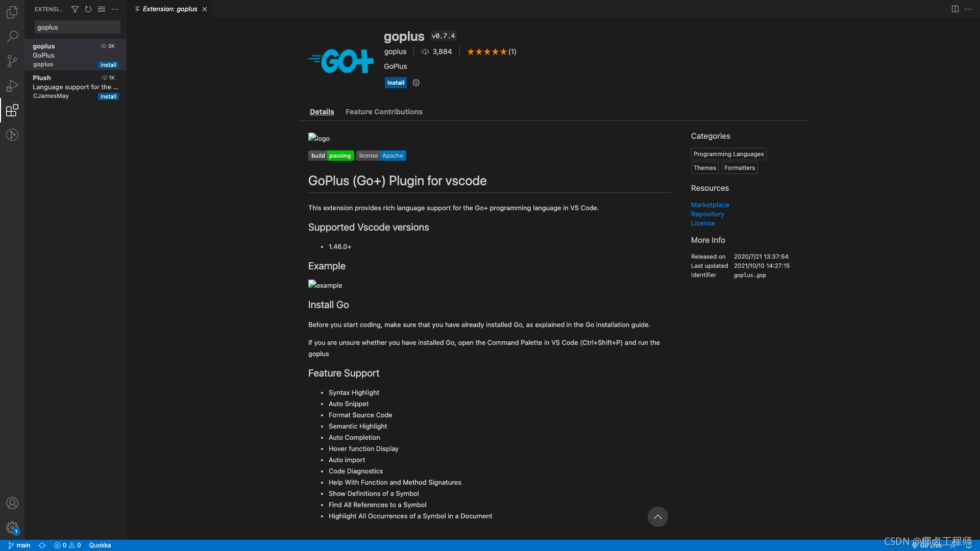The image size is (980, 551).
Task: Clear extensions search results
Action: click(102, 9)
